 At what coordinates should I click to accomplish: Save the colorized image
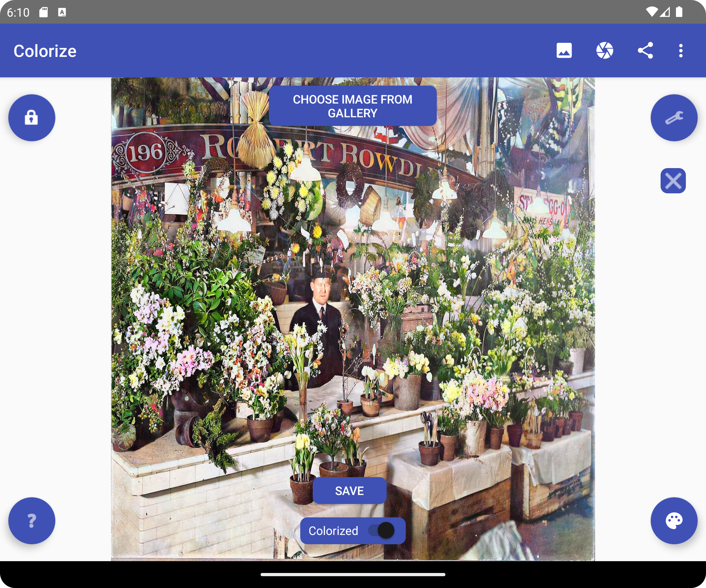pyautogui.click(x=349, y=491)
